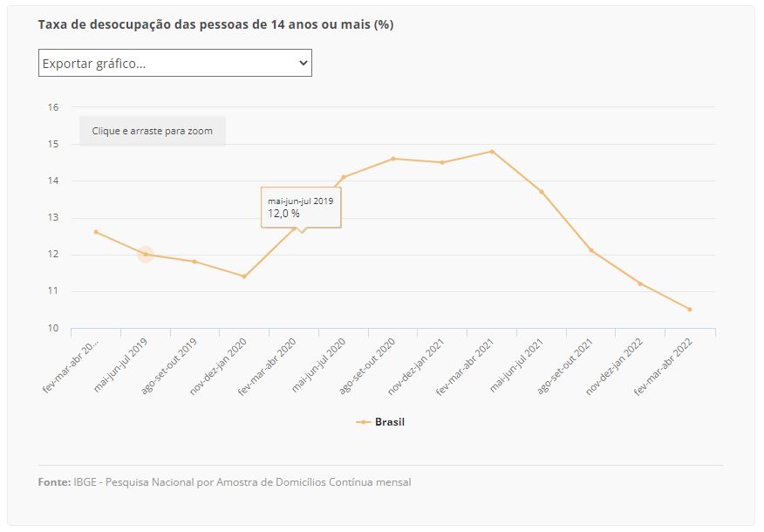Click the chart title Taxa de desocupação
Screen dimensions: 764x532
coord(215,25)
